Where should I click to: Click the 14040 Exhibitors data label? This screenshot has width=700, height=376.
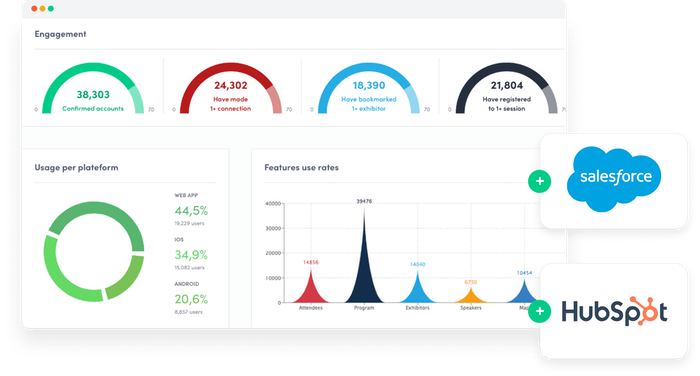(x=417, y=264)
